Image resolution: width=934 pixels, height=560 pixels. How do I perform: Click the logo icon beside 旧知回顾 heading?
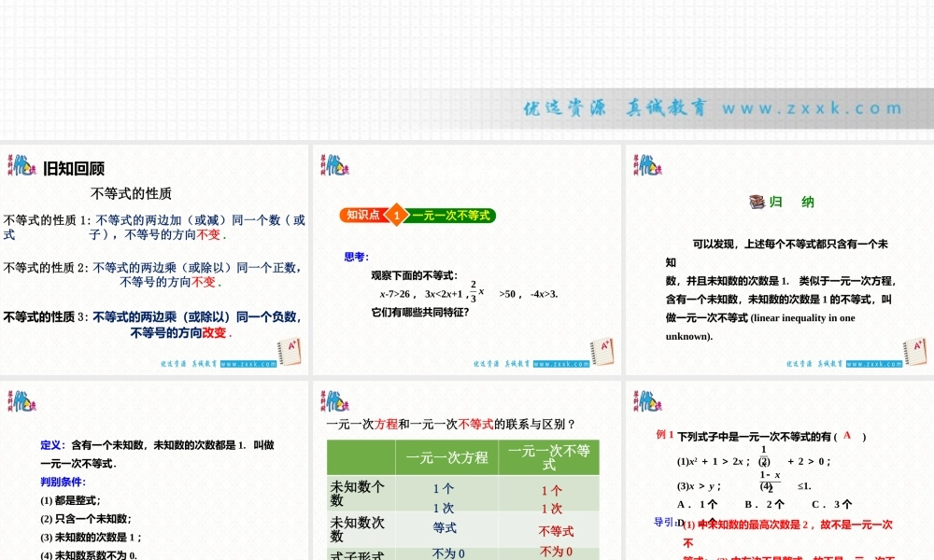point(21,165)
